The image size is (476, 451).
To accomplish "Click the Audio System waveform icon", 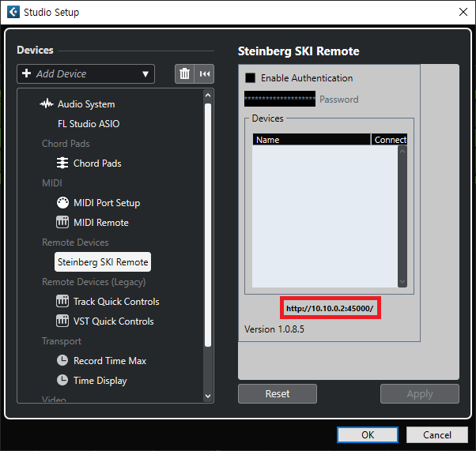I will [x=47, y=103].
